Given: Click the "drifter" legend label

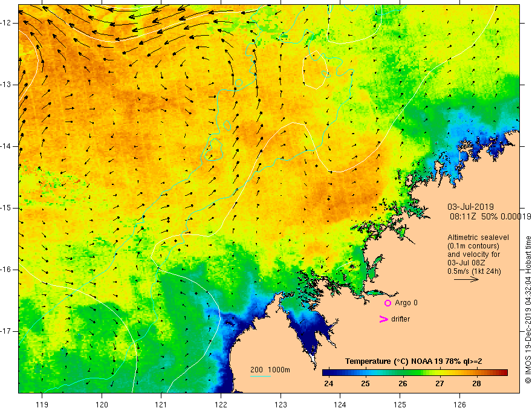Looking at the screenshot, I should click(x=400, y=319).
